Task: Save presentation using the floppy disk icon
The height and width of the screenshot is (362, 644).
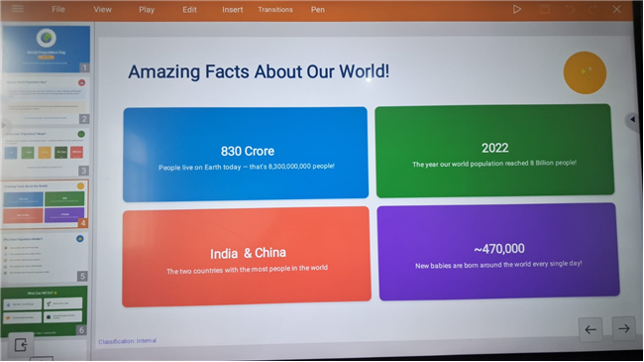Action: (x=545, y=9)
